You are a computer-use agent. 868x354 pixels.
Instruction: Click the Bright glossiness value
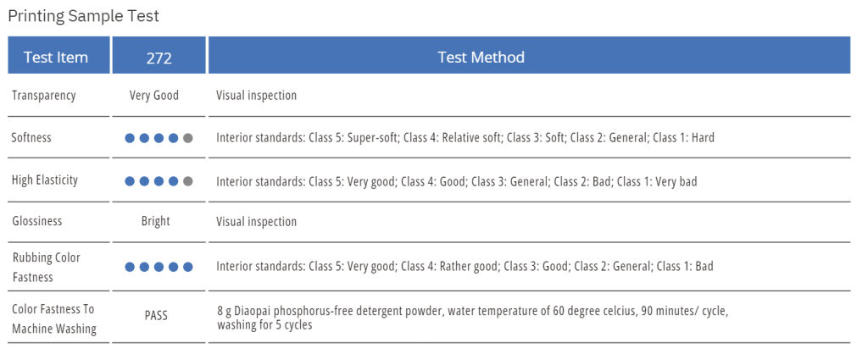(x=156, y=222)
